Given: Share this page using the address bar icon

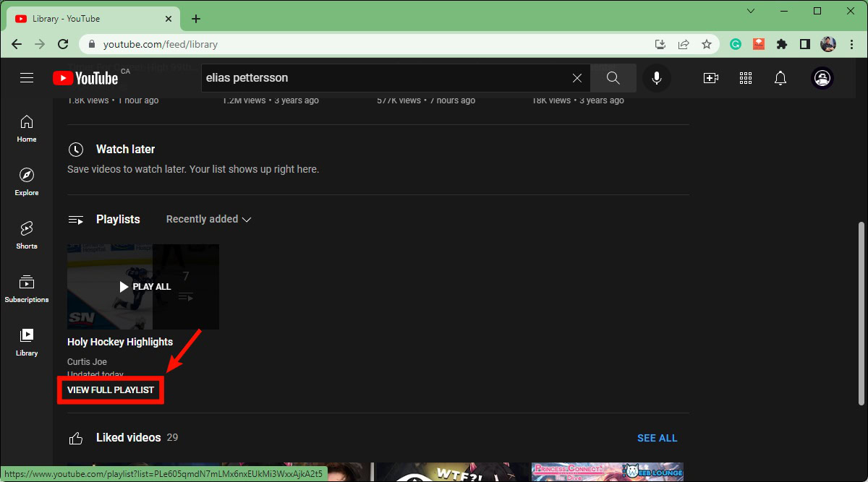Looking at the screenshot, I should [x=684, y=44].
